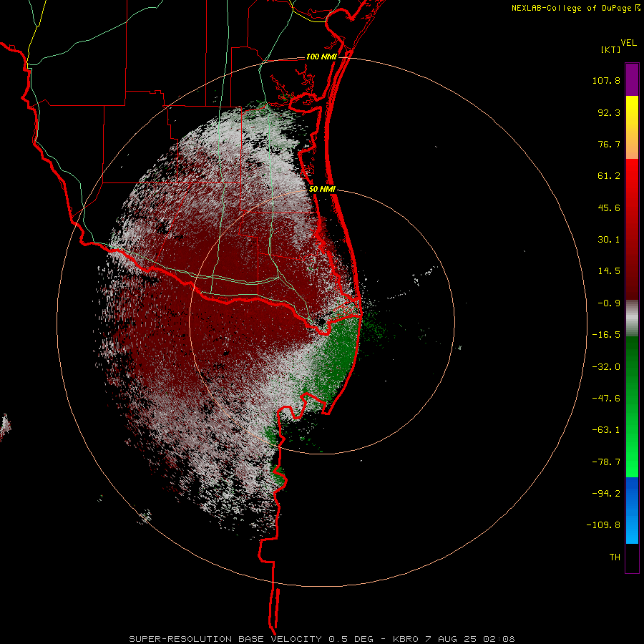Image resolution: width=644 pixels, height=644 pixels.
Task: Click the 61.2 legend value
Action: 609,176
